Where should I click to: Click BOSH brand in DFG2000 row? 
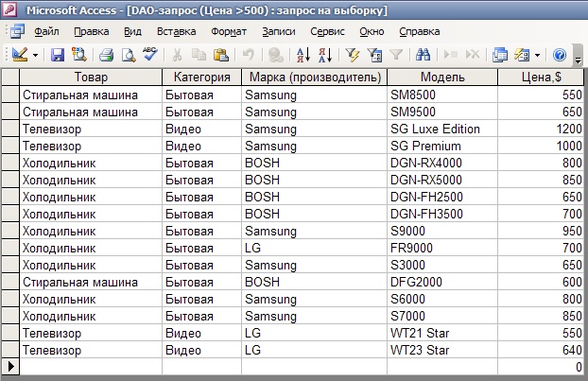[315, 282]
